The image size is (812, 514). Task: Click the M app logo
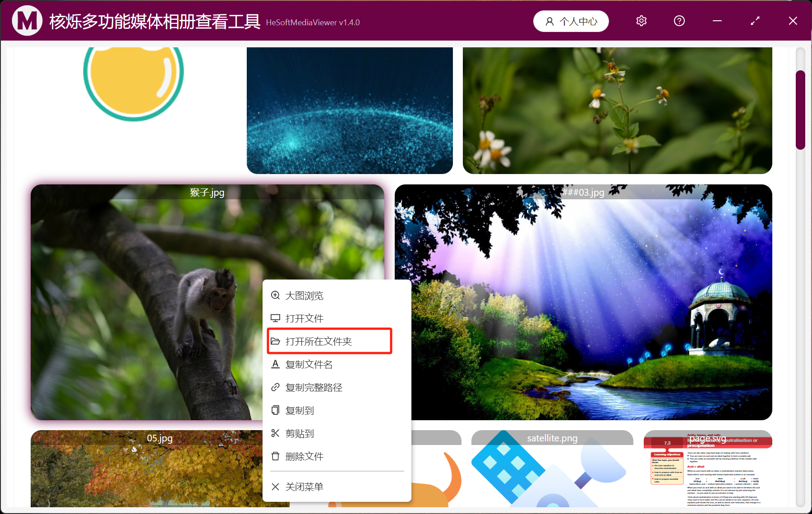click(27, 20)
